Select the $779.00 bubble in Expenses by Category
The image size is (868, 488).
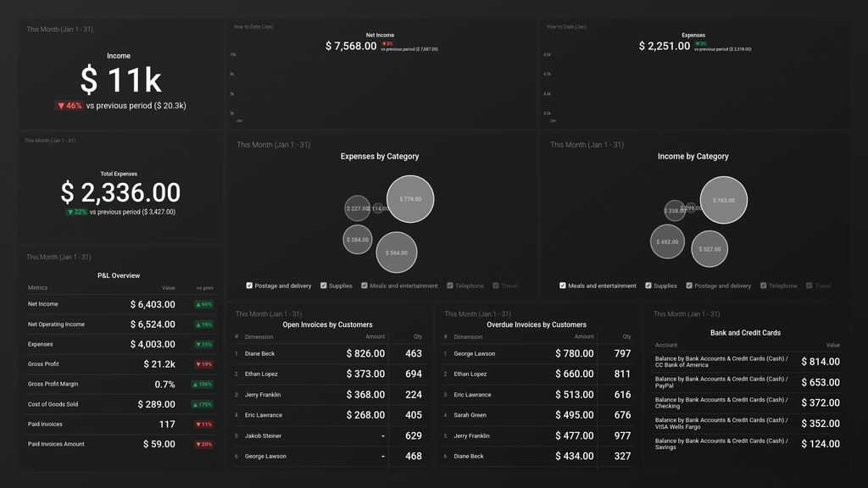click(410, 199)
